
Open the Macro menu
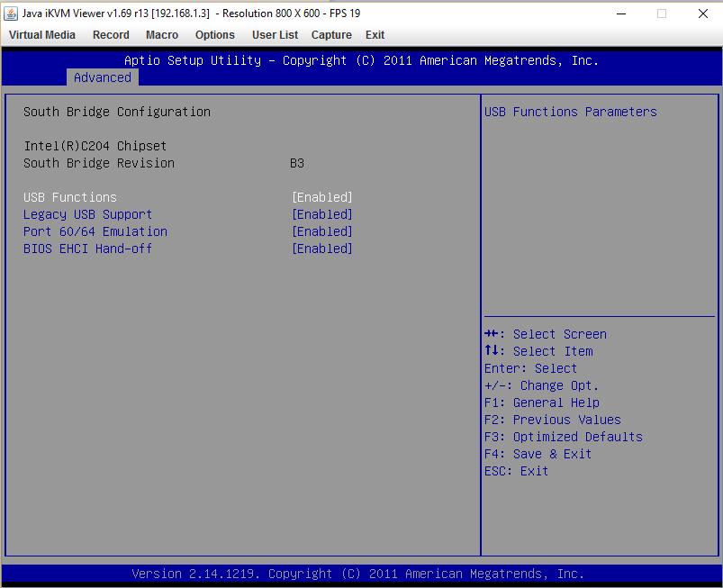162,35
